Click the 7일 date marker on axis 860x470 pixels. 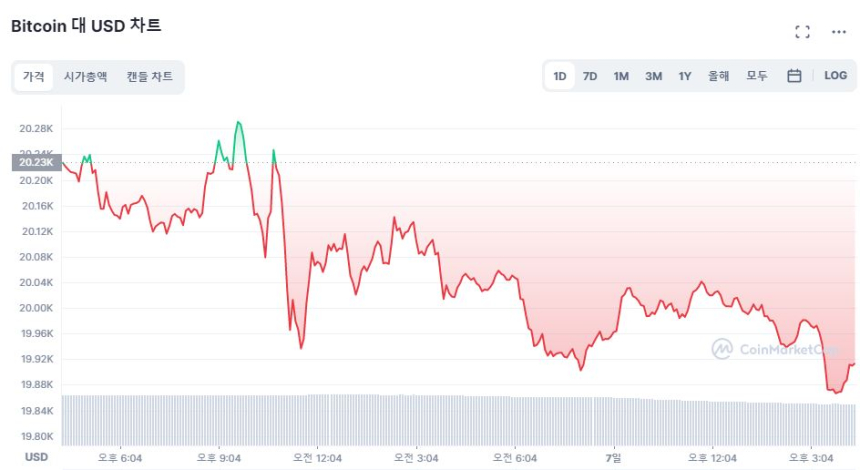point(613,458)
